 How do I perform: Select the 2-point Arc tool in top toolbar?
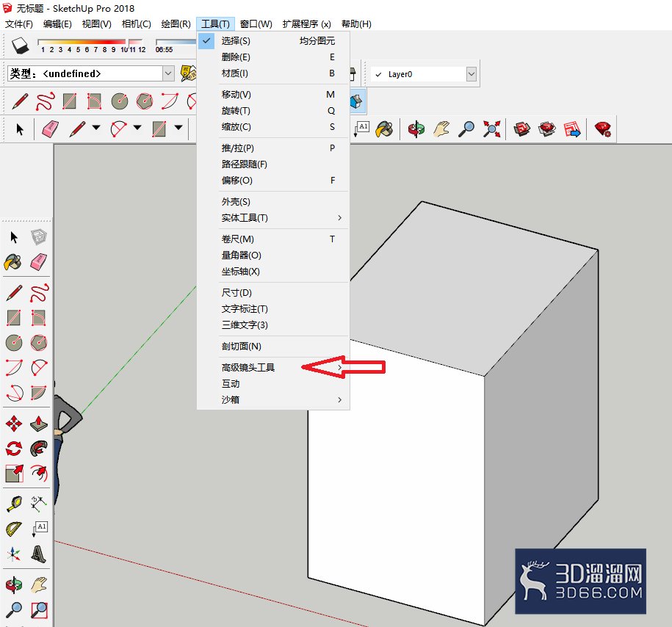[170, 101]
